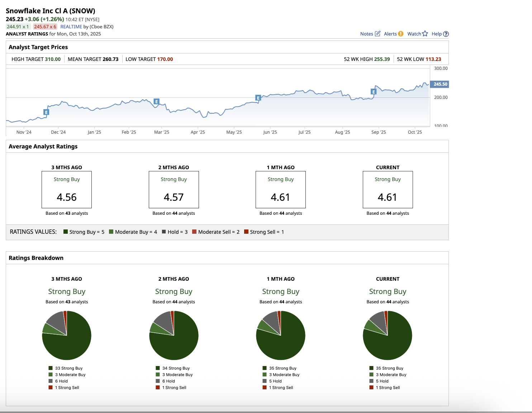Select the late May '25 earnings marker
Image resolution: width=532 pixels, height=413 pixels.
(258, 98)
